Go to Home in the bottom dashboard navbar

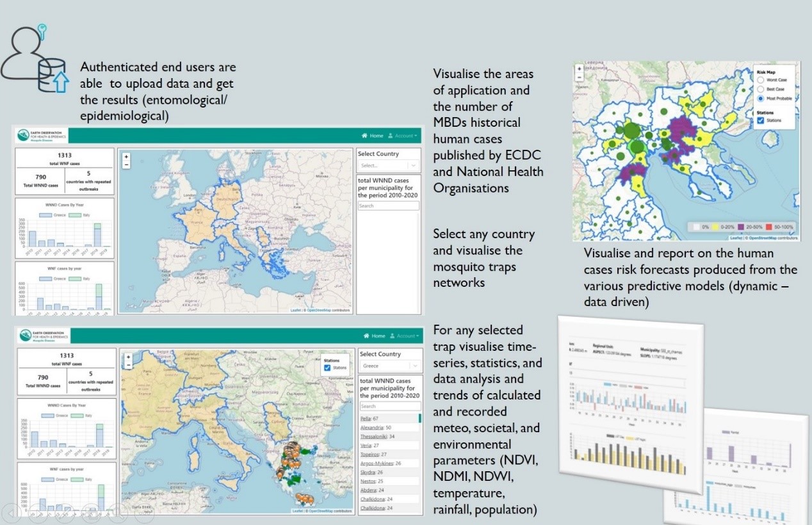tap(375, 336)
